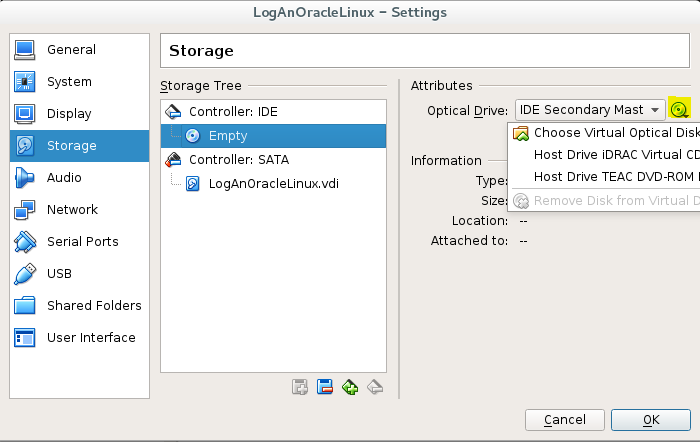The image size is (700, 442).
Task: Click the remove controller icon
Action: pos(325,387)
